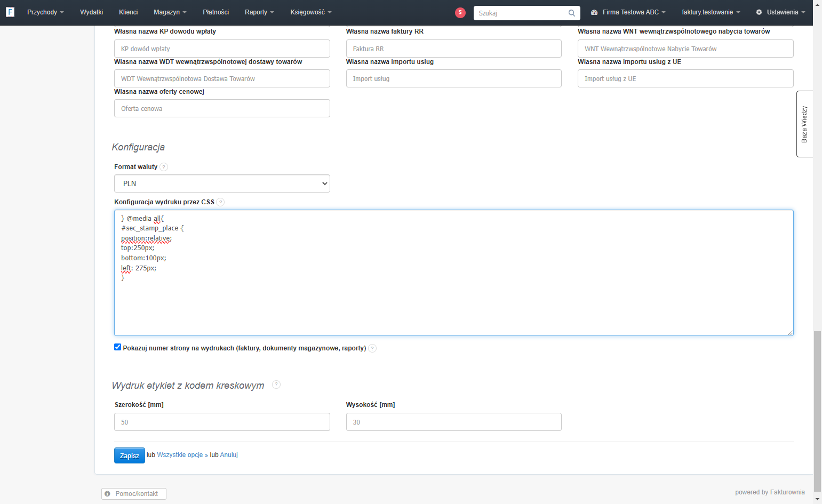Toggle the Pokazuj numer strony na wydrukach checkbox
This screenshot has width=822, height=504.
click(117, 347)
